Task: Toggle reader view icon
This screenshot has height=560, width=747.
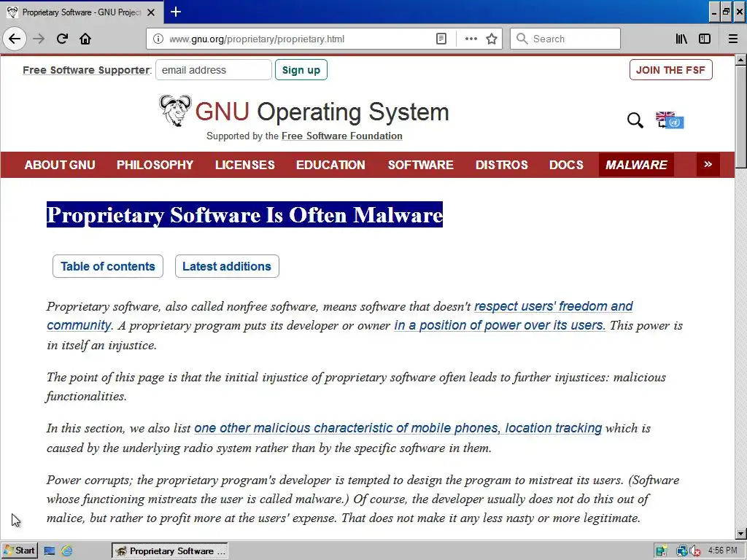Action: 441,39
